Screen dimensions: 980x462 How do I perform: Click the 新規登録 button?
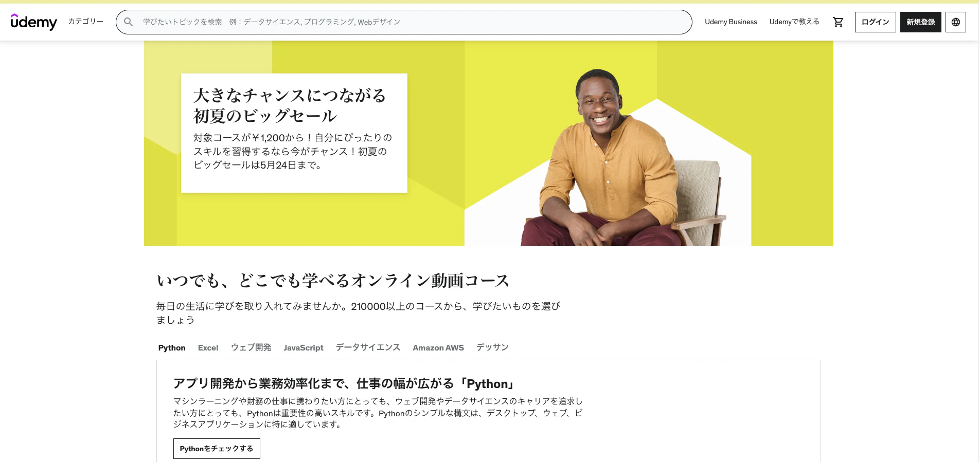(920, 22)
